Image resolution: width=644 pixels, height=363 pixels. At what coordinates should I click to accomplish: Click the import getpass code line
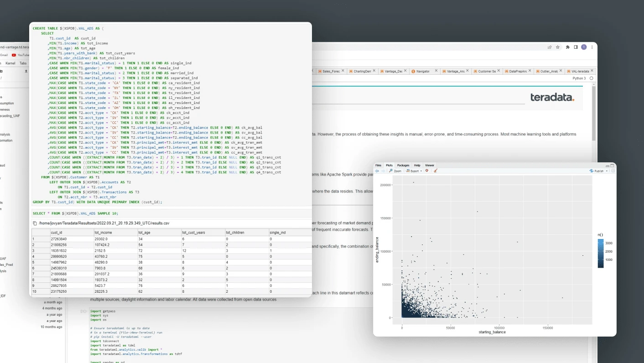tap(103, 311)
